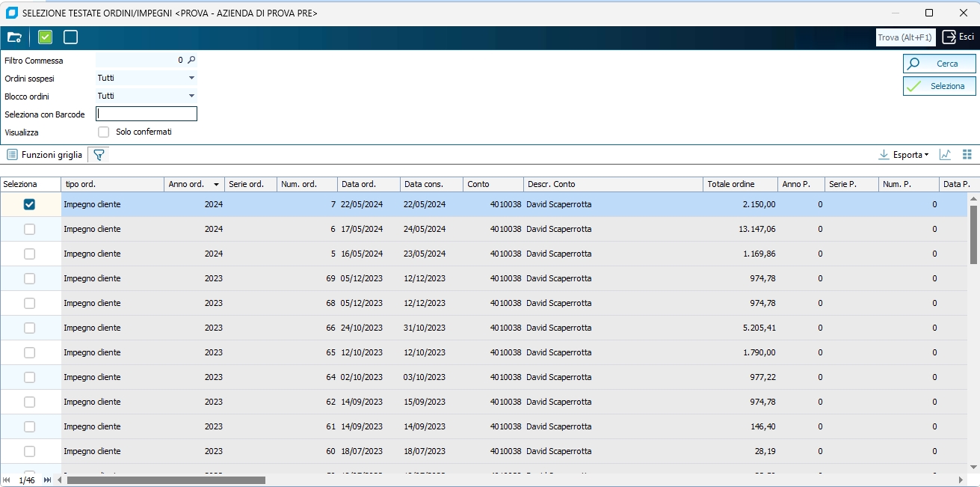980x487 pixels.
Task: Open the Funzioni griglia menu
Action: point(45,155)
